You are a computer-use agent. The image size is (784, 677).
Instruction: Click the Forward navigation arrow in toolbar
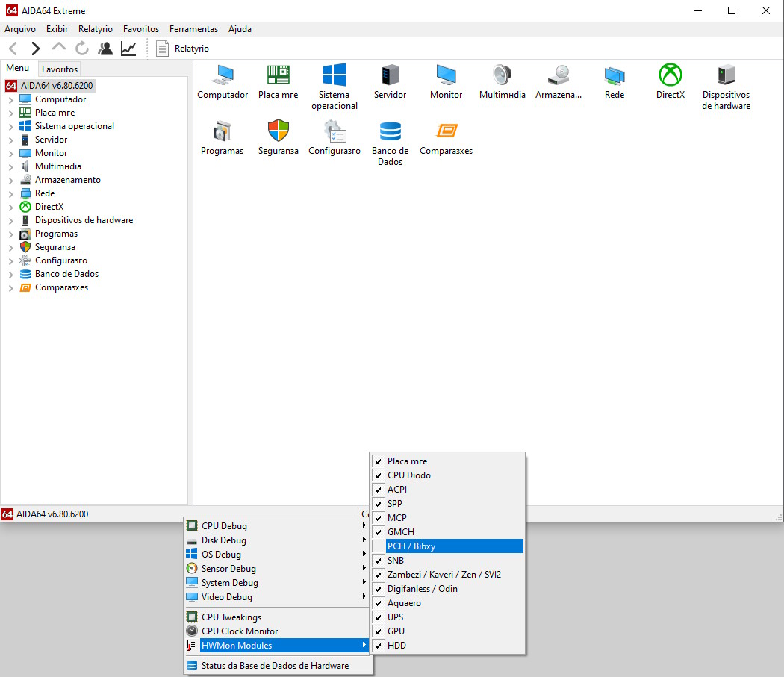(x=36, y=49)
